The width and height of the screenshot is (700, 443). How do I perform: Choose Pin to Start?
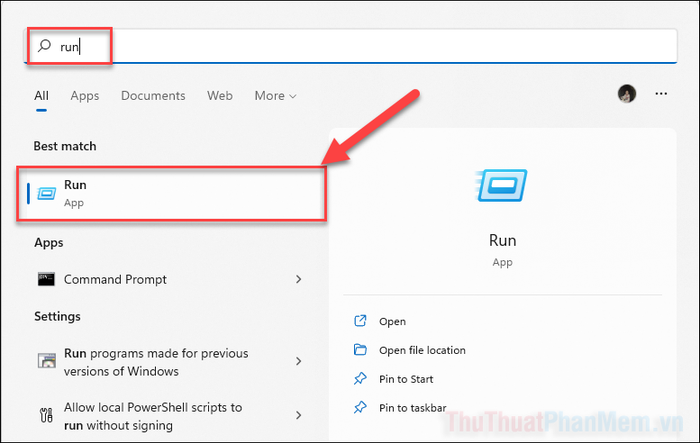click(406, 379)
